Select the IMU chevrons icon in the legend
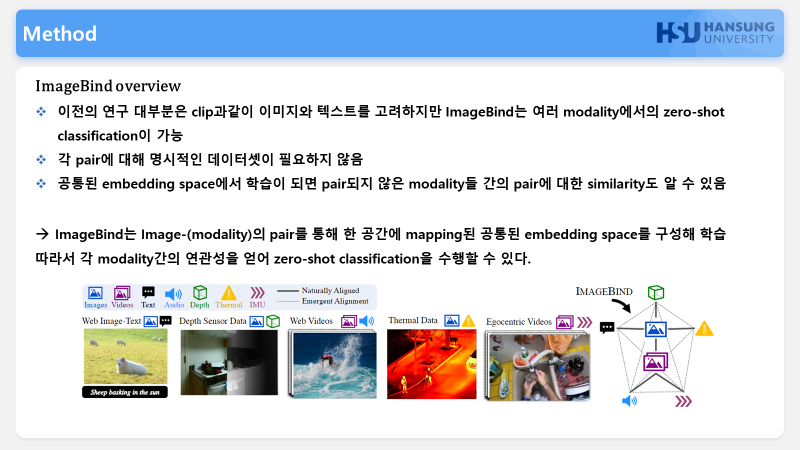800x450 pixels. (258, 292)
